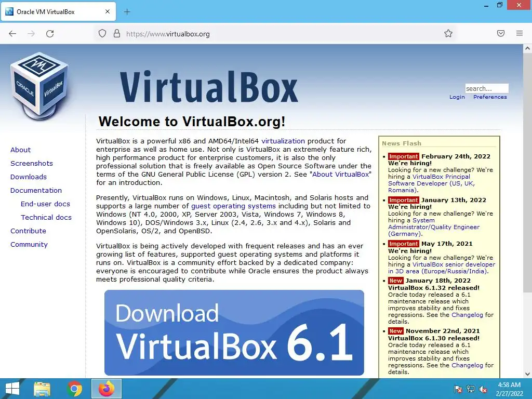Click the "February 24th, 2022" news date
The width and height of the screenshot is (532, 399).
pyautogui.click(x=456, y=156)
